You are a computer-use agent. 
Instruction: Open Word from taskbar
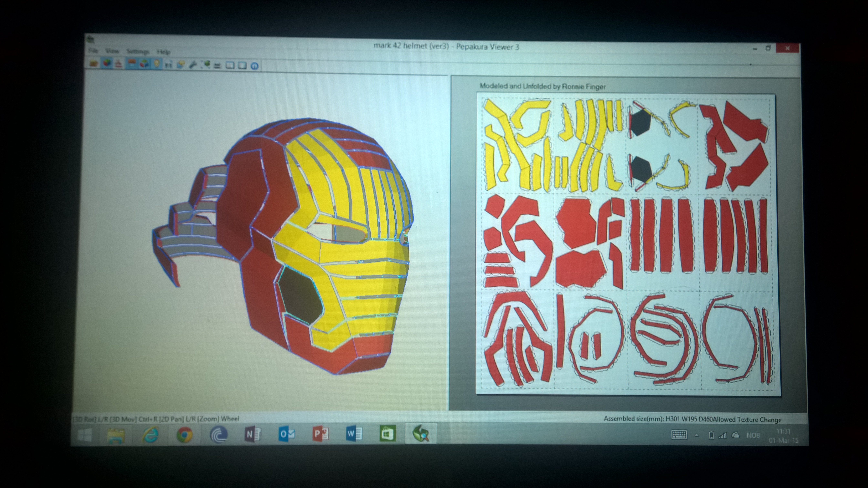pos(354,434)
